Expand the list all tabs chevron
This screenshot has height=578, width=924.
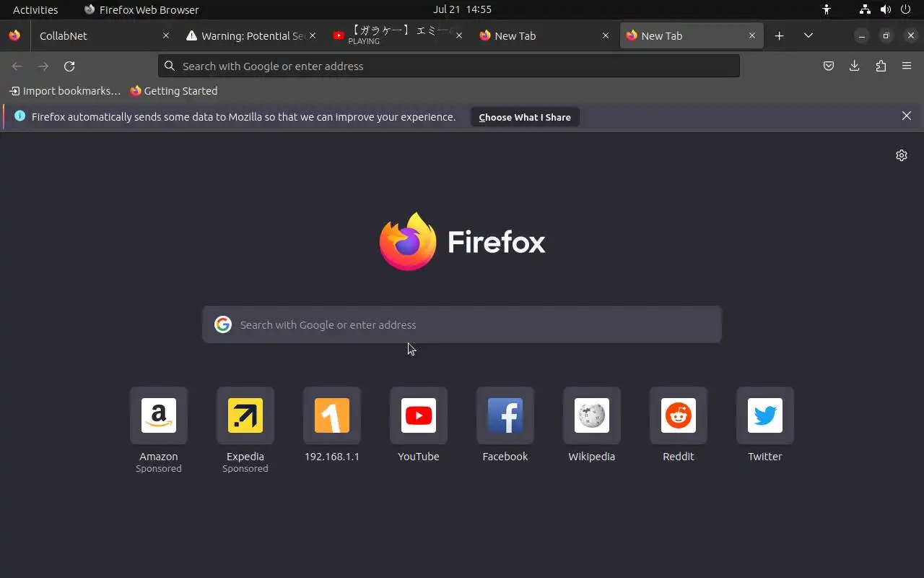click(808, 35)
